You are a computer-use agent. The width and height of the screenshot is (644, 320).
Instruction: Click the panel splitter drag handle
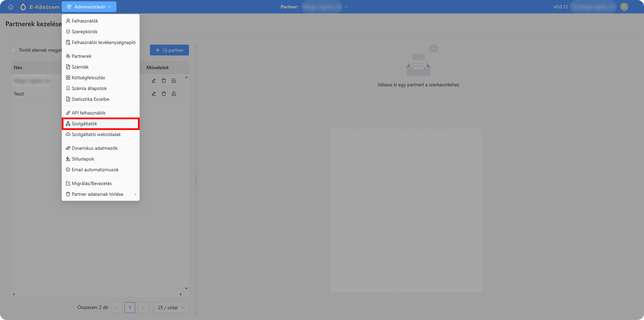(x=196, y=180)
